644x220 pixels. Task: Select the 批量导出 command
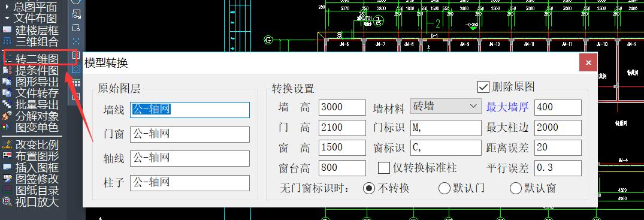coord(31,105)
